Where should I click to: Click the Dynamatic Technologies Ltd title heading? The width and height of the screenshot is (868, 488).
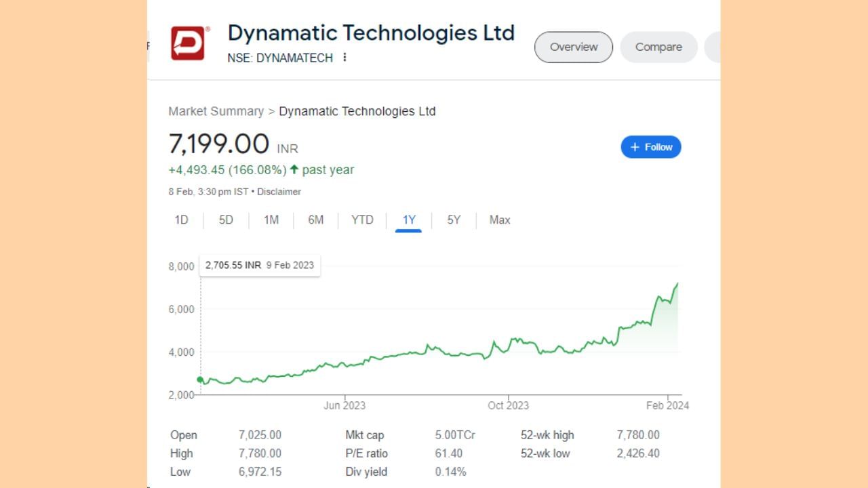(x=371, y=33)
